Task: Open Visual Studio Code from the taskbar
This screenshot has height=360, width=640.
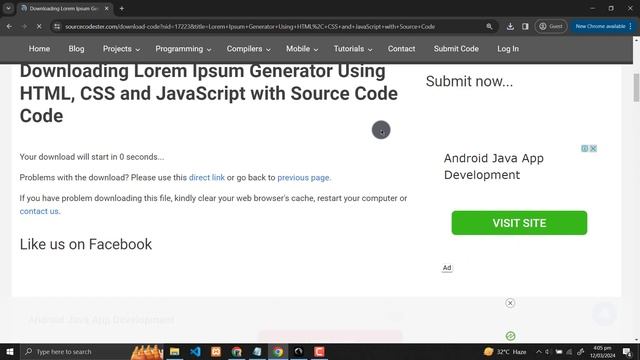Action: click(196, 351)
